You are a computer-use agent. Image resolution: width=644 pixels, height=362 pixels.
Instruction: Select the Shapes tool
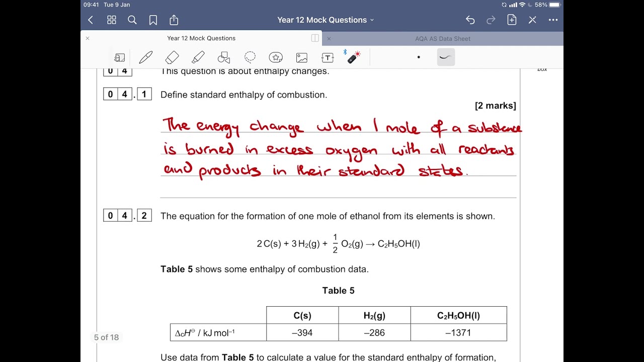(x=224, y=57)
